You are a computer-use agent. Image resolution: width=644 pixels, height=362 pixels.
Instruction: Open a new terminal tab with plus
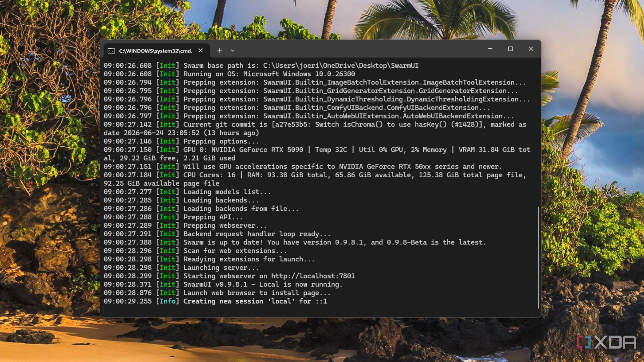click(219, 50)
